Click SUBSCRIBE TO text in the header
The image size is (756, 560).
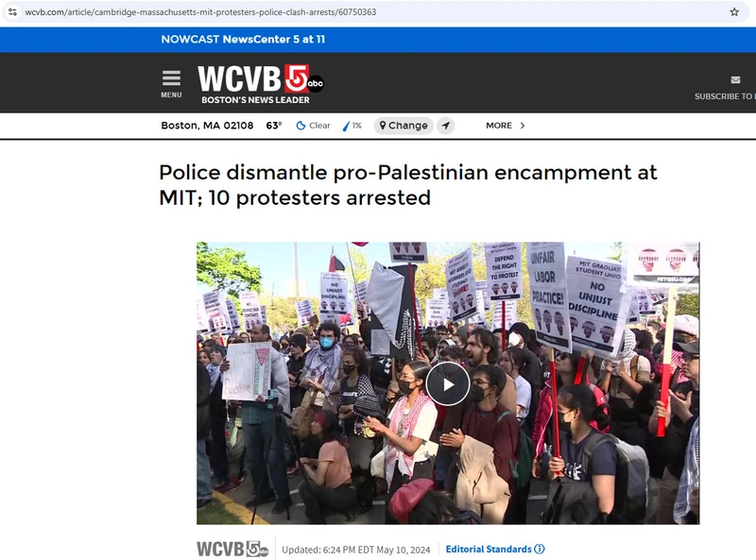pyautogui.click(x=725, y=96)
